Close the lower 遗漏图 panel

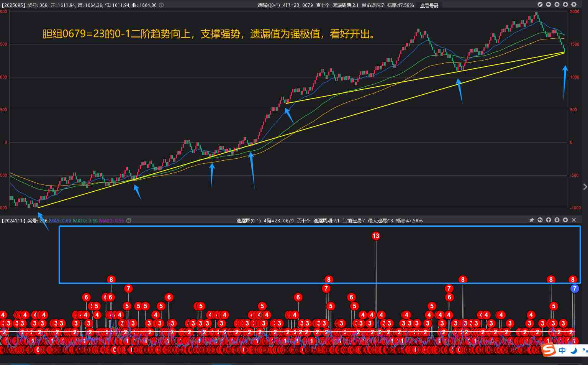click(574, 220)
